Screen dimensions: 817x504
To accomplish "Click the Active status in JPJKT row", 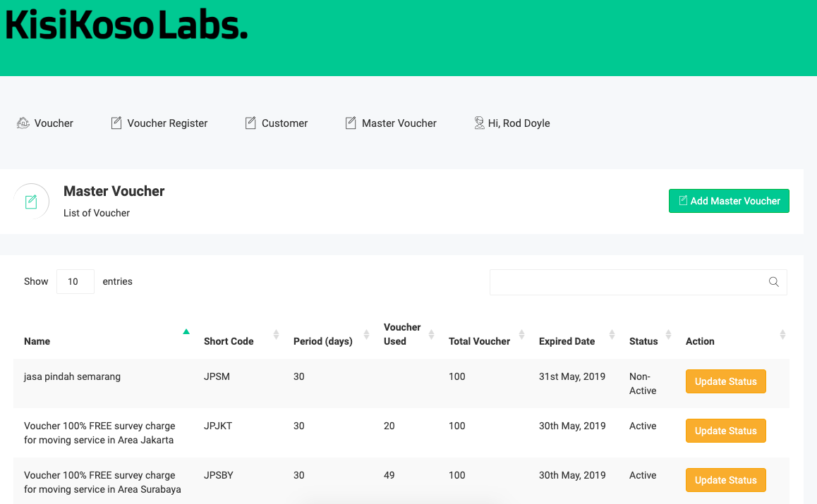I will tap(643, 426).
